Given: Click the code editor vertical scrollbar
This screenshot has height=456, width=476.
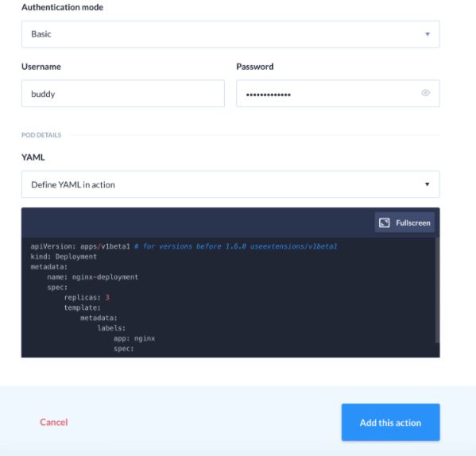Looking at the screenshot, I should click(x=437, y=290).
